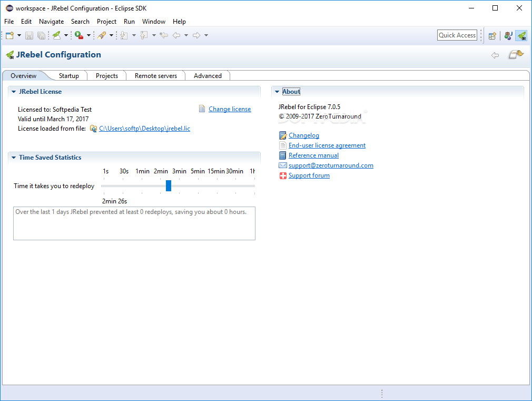The height and width of the screenshot is (401, 532).
Task: Open the Previous Annotation dropdown arrow
Action: 154,35
